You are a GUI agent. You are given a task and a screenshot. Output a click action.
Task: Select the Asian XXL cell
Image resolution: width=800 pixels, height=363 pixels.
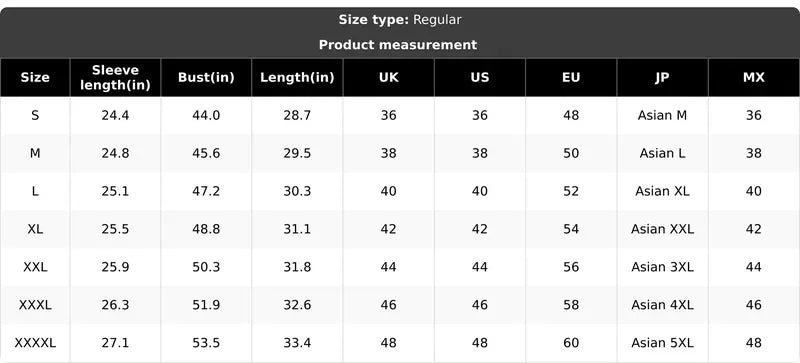(x=662, y=229)
